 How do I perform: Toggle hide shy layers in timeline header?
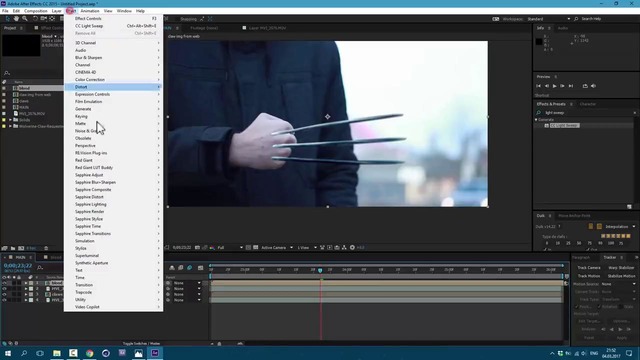[172, 268]
